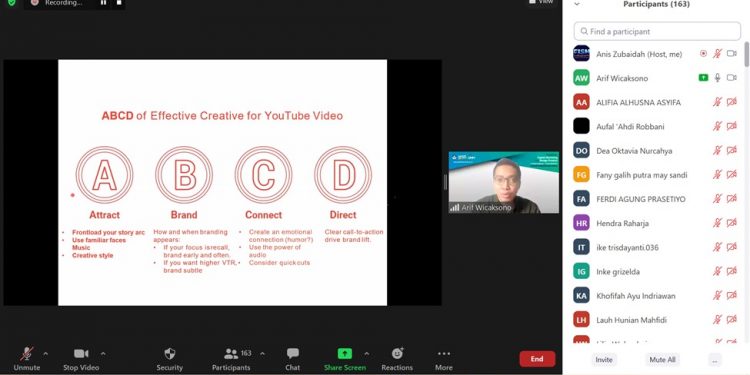Click Arif Wicaksono's video thumbnail

(x=504, y=182)
